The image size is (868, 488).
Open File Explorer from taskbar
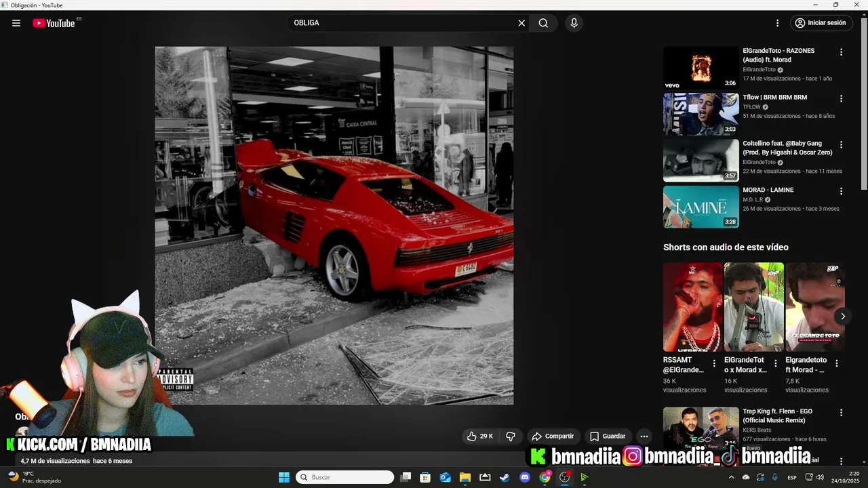(465, 477)
